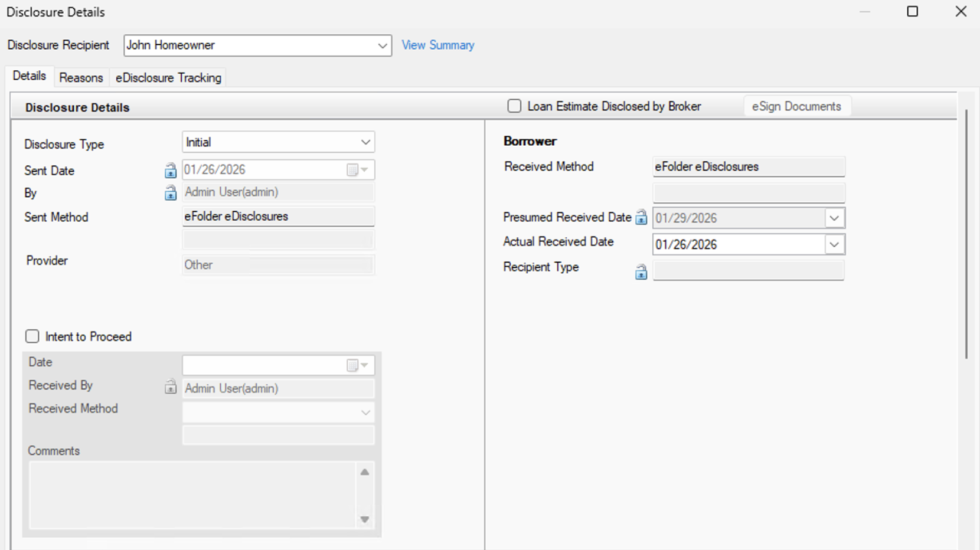Image resolution: width=980 pixels, height=550 pixels.
Task: Open the Presumed Received Date dropdown
Action: (834, 218)
